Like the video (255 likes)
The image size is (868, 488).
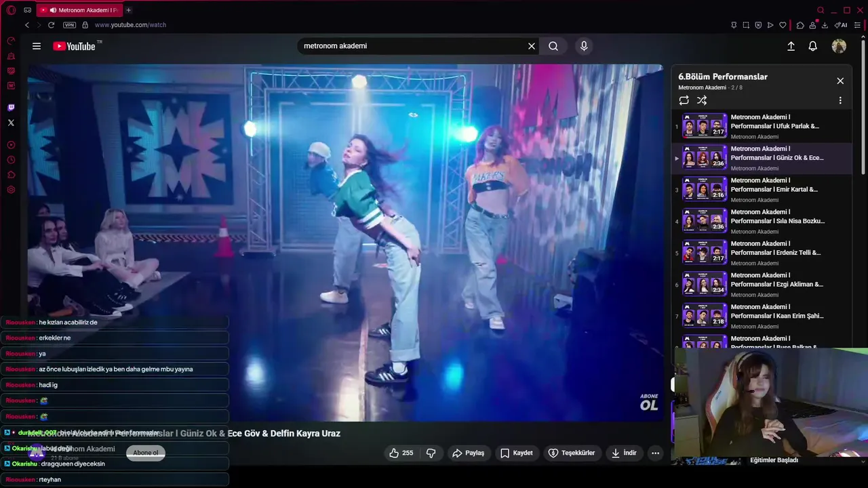tap(401, 453)
